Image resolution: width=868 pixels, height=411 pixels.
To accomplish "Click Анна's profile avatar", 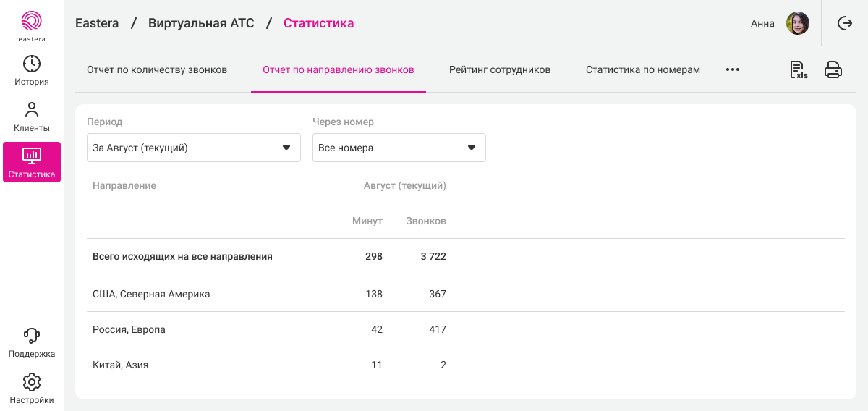I will pos(798,23).
